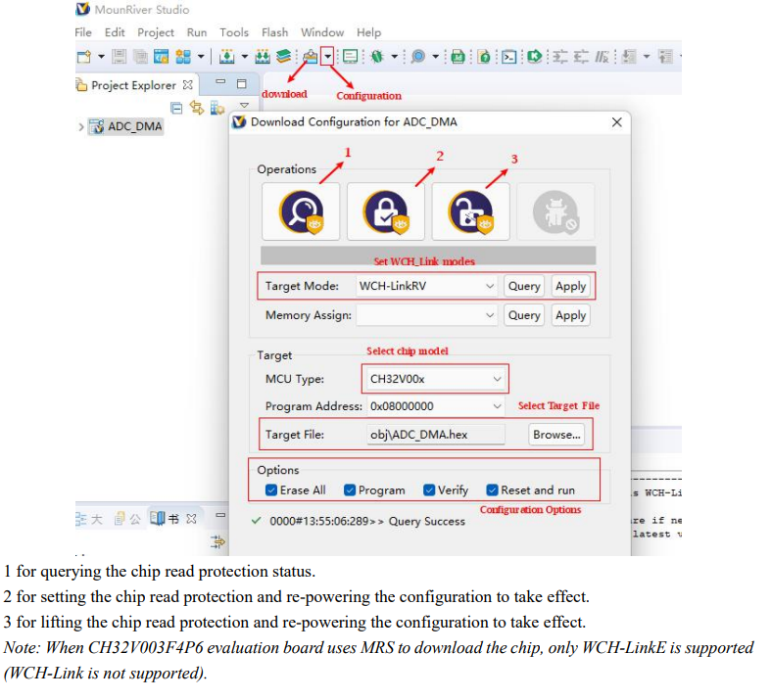Close the Download Configuration dialog
Screen dimensions: 771x700
617,122
